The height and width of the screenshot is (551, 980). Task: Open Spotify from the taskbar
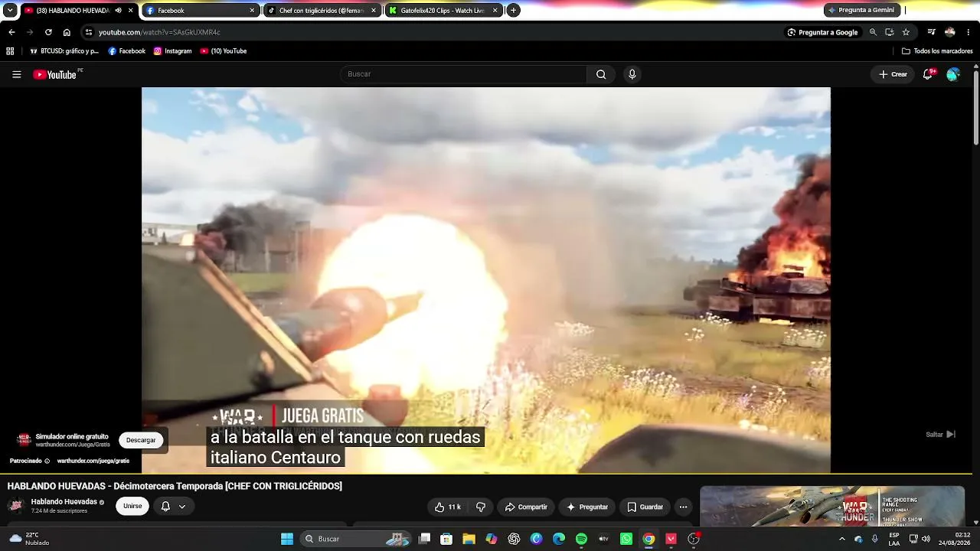click(x=581, y=539)
